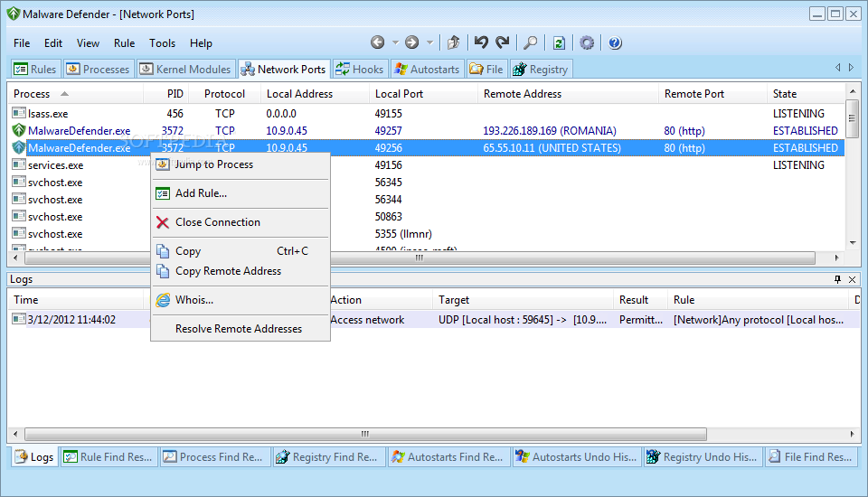Open the Tools menu
Screen dimensions: 868x497
[162, 43]
